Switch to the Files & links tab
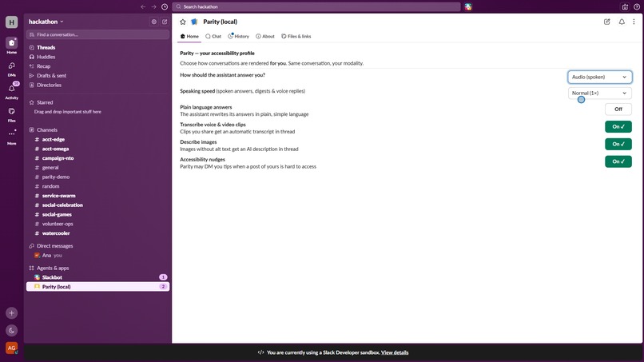The width and height of the screenshot is (644, 362). click(x=296, y=36)
